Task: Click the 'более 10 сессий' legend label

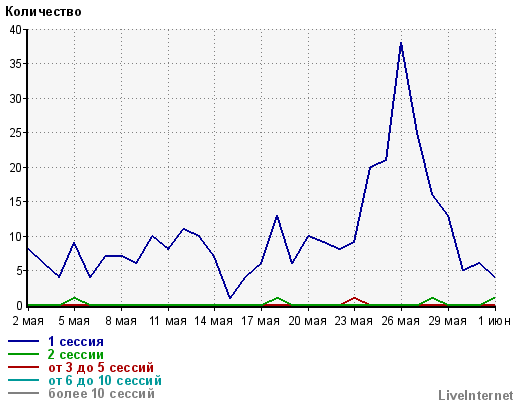Action: pos(102,393)
